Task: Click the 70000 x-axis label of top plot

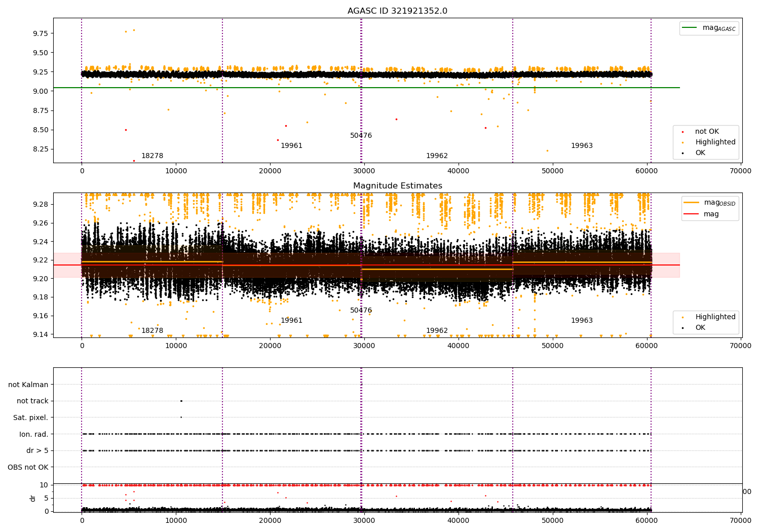Action: pos(741,171)
